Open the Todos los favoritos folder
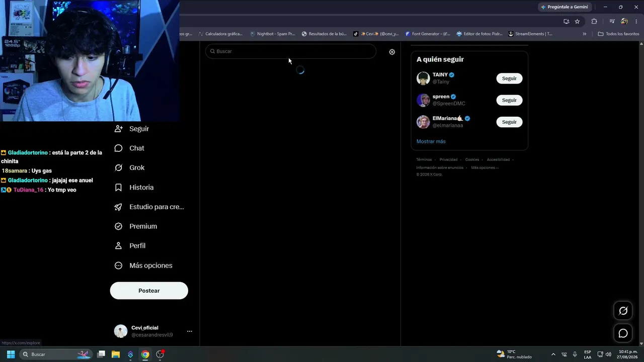Image resolution: width=644 pixels, height=362 pixels. tap(618, 34)
